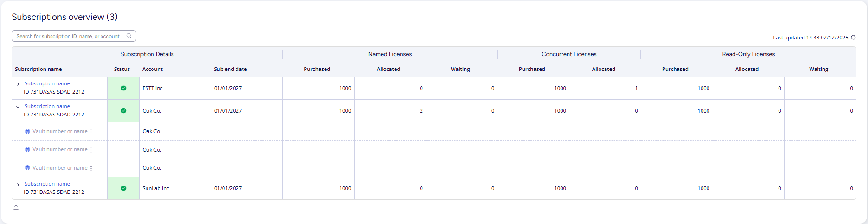This screenshot has height=224, width=868.
Task: Click the first vault's shield icon
Action: 27,131
